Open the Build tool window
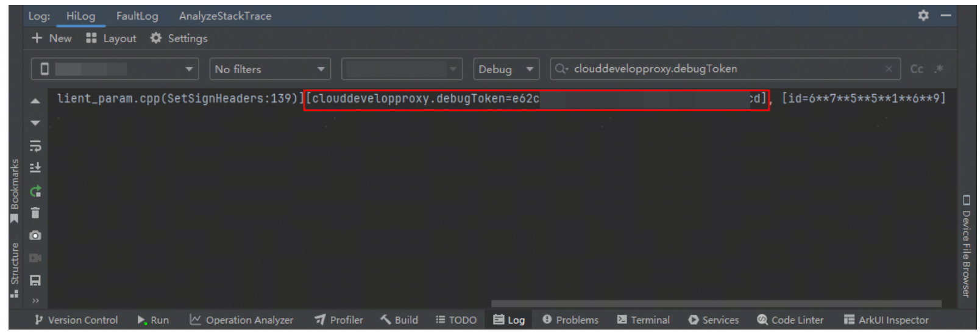The width and height of the screenshot is (980, 332). [x=400, y=320]
